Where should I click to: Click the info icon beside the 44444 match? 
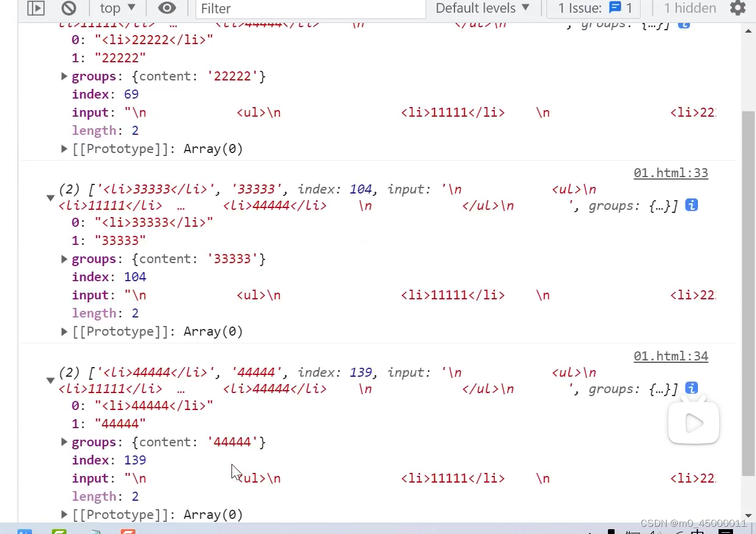click(691, 388)
